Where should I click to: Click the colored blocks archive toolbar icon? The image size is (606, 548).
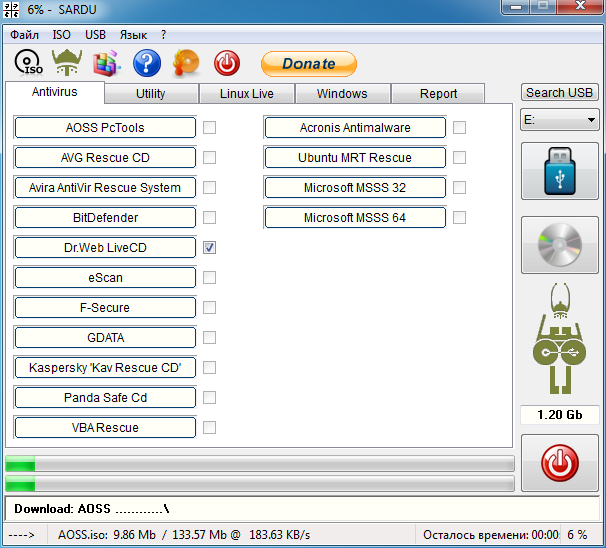point(106,63)
